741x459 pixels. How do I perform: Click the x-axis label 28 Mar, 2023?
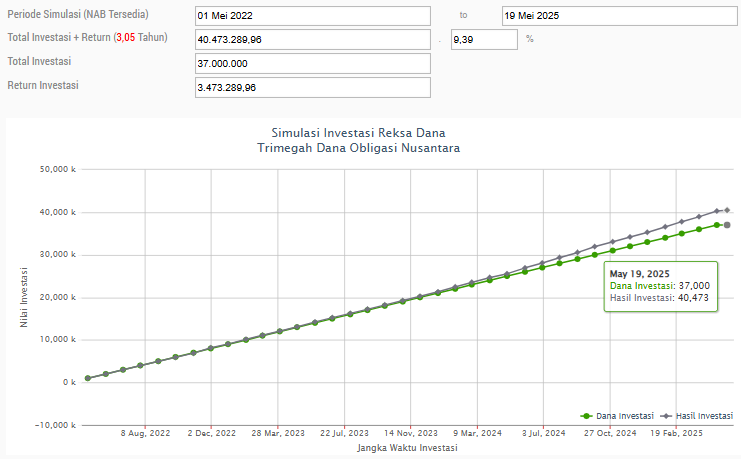pos(278,433)
